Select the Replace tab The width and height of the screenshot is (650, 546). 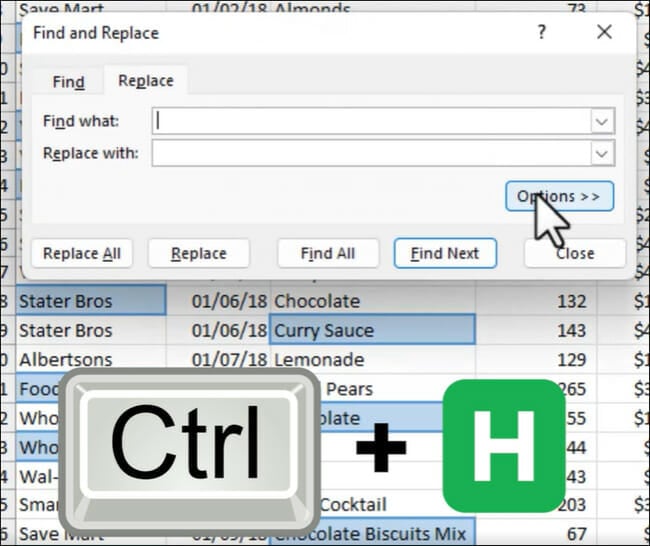[x=145, y=81]
